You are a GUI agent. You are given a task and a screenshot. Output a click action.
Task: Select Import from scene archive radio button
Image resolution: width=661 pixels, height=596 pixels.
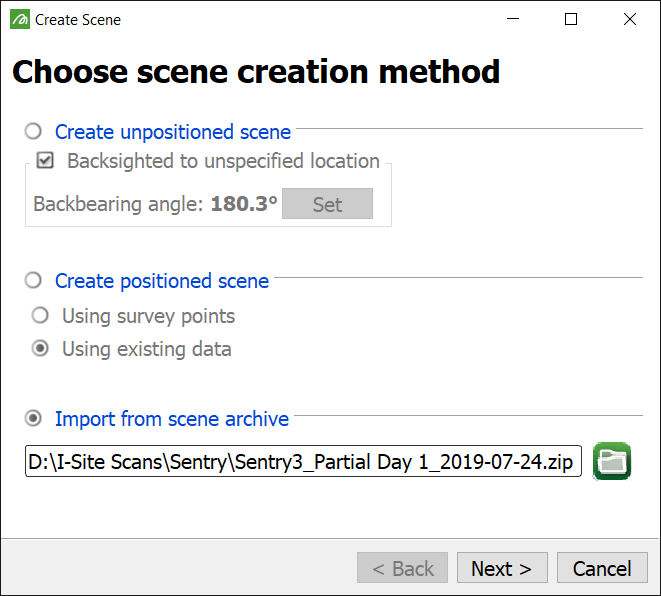(x=33, y=419)
